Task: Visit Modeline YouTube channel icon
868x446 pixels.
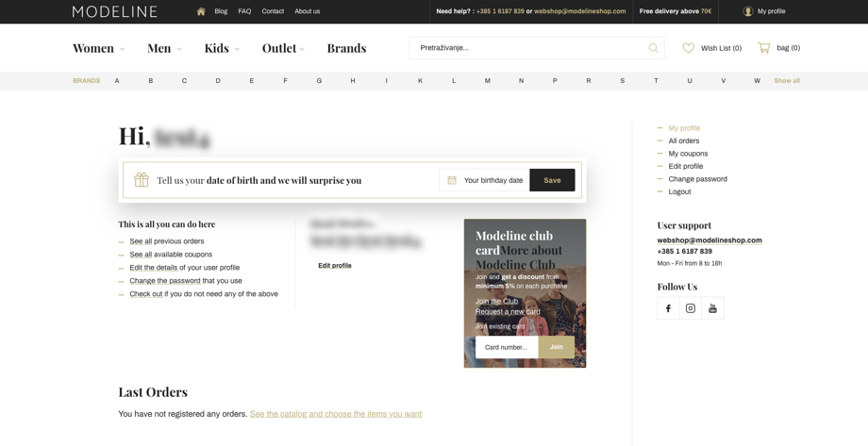Action: click(712, 308)
